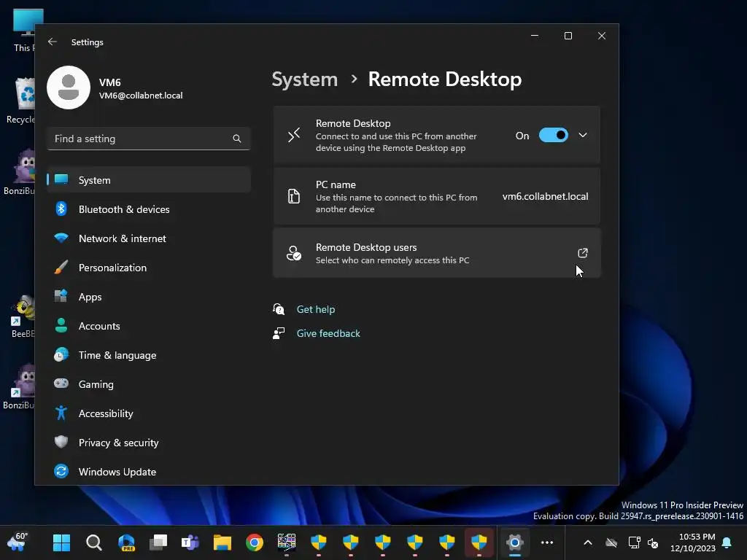Open Bluetooth & devices settings

[x=149, y=209]
